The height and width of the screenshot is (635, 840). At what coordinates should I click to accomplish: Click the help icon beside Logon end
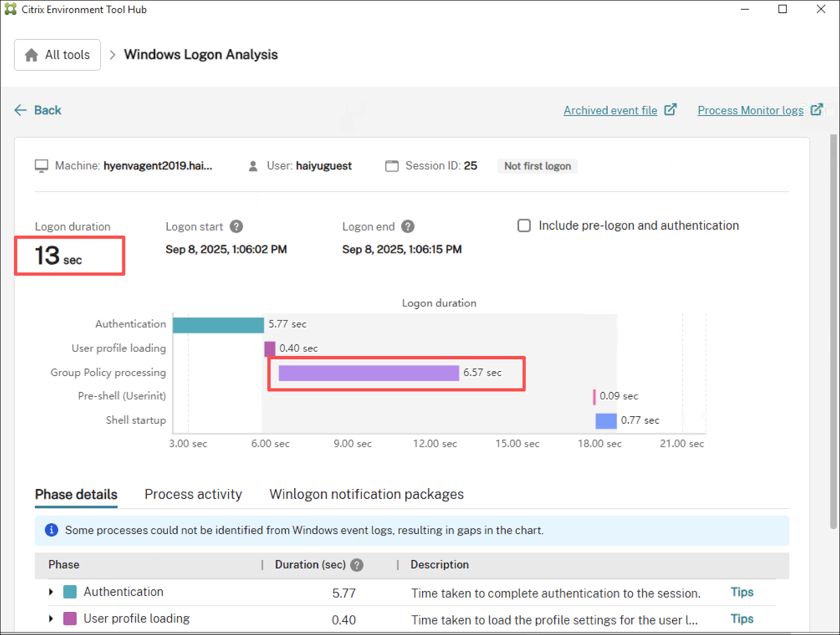(407, 227)
